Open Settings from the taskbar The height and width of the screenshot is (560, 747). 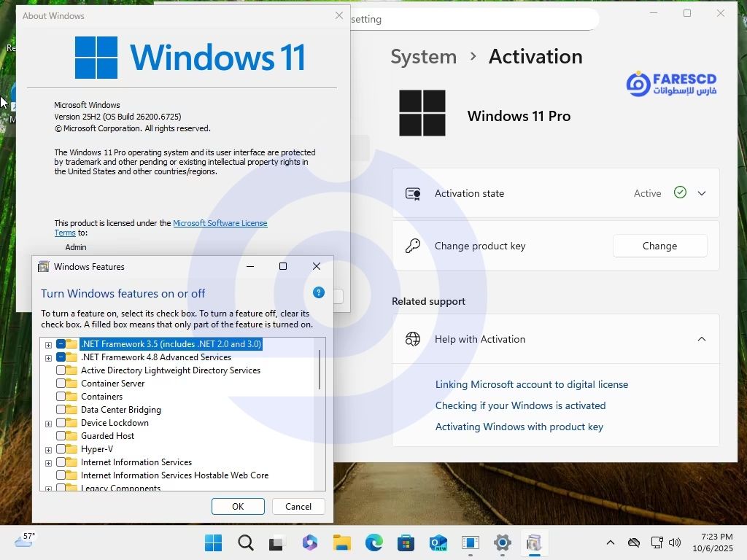click(502, 543)
